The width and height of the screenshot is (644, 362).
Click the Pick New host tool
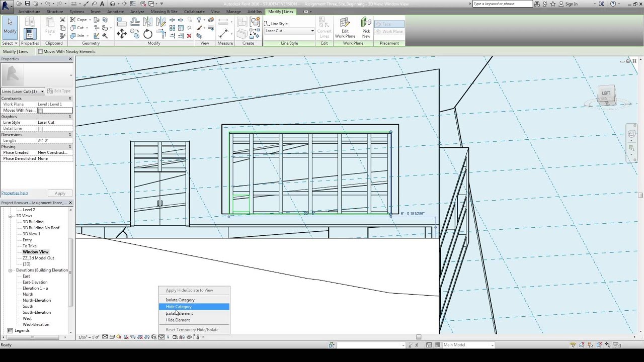coord(366,28)
